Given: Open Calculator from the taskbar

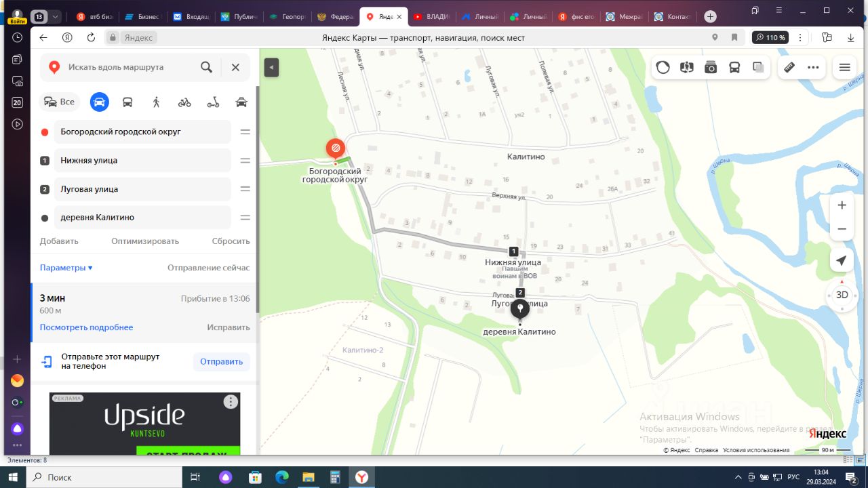Looking at the screenshot, I should coord(334,477).
